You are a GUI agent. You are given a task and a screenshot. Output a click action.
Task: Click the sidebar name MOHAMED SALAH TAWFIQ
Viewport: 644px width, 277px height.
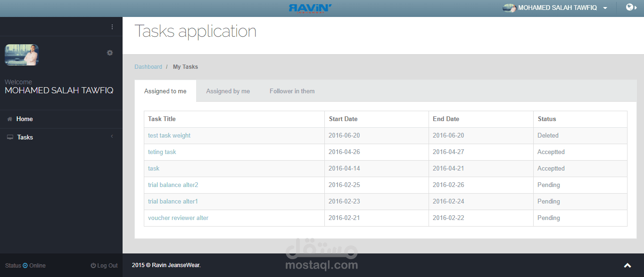[x=59, y=90]
